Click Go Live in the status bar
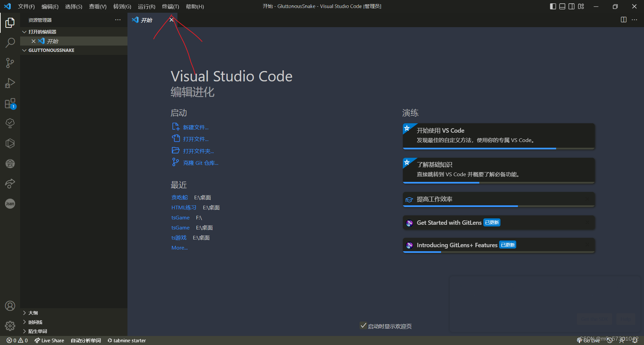Viewport: 644px width, 345px height. click(588, 340)
